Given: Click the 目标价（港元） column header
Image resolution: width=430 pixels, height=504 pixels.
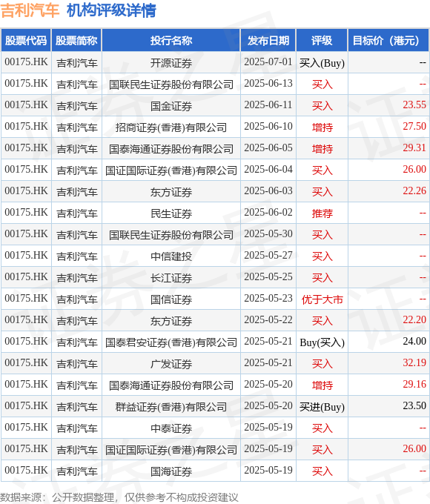Looking at the screenshot, I should (388, 41).
